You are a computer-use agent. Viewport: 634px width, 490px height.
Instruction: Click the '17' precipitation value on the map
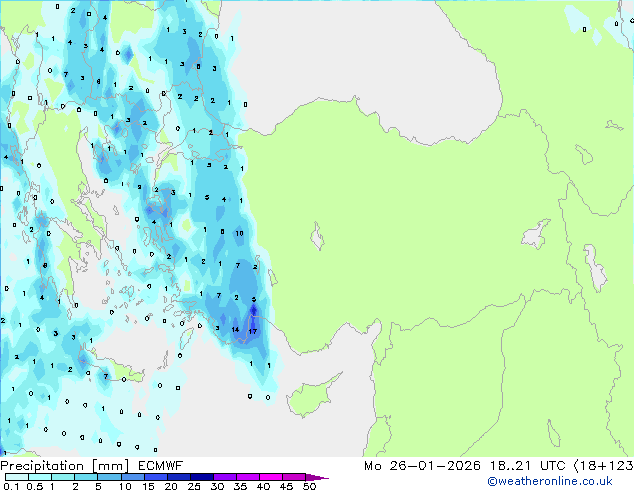pos(253,332)
